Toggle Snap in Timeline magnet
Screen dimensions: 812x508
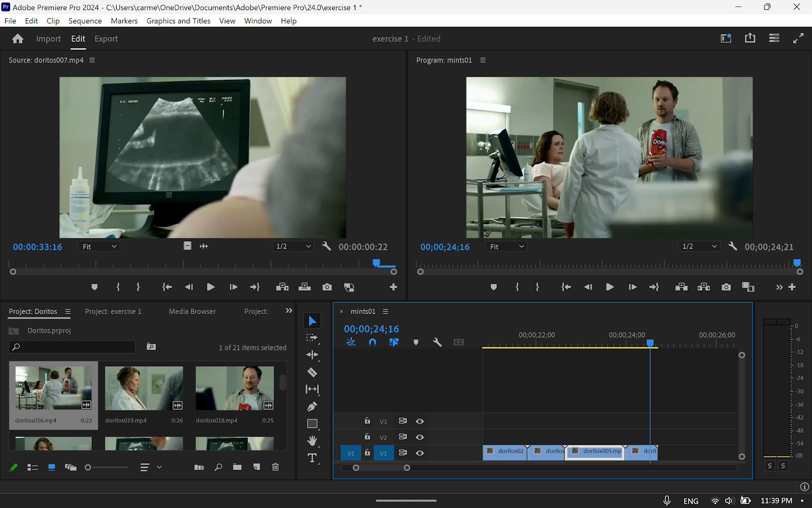coord(373,342)
